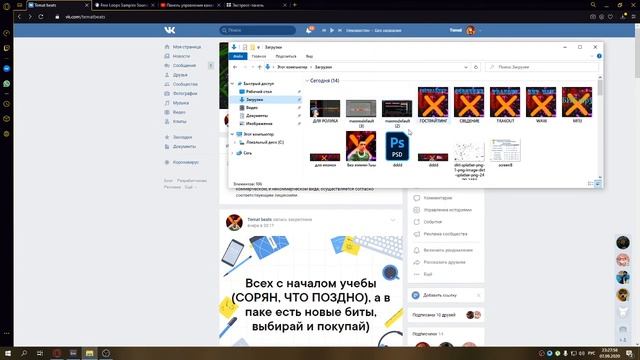Open Explorer help question-mark icon
Image resolution: width=640 pixels, height=360 pixels.
(599, 56)
